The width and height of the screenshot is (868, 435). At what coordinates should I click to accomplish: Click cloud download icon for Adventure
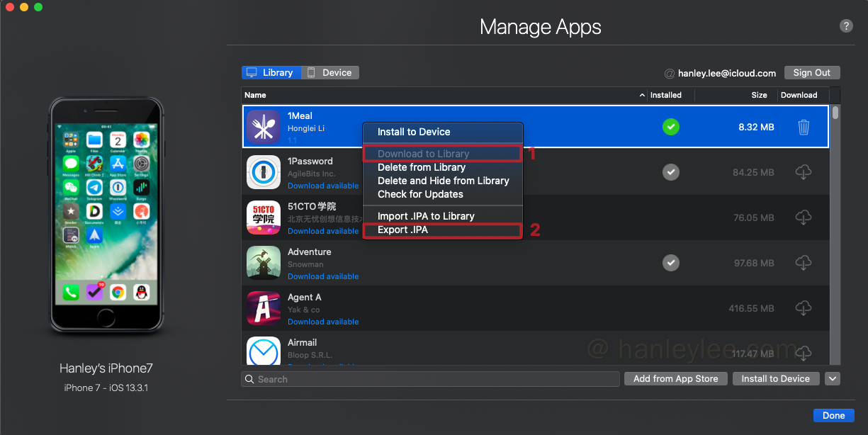(x=804, y=263)
